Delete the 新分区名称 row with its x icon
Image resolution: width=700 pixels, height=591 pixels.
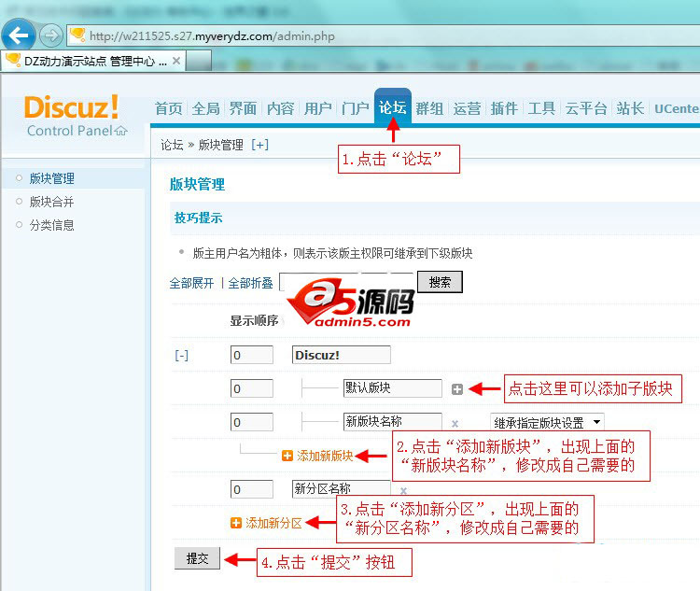click(403, 490)
